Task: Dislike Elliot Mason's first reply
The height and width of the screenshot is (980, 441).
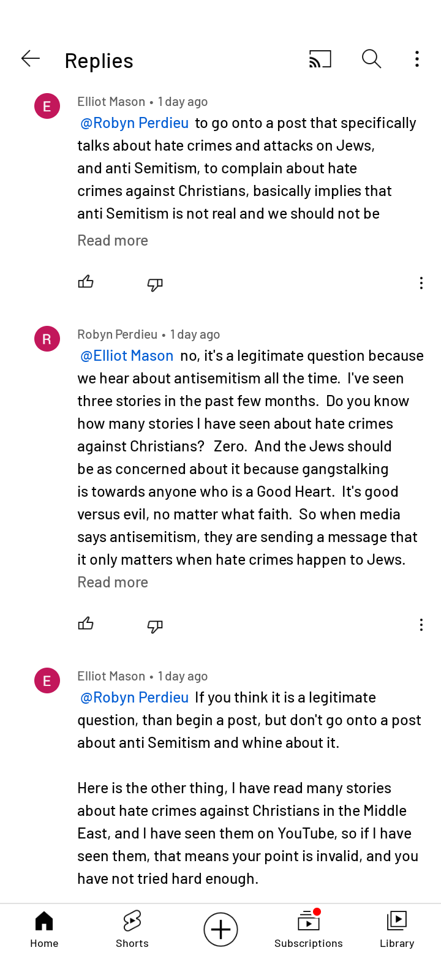Action: [155, 284]
